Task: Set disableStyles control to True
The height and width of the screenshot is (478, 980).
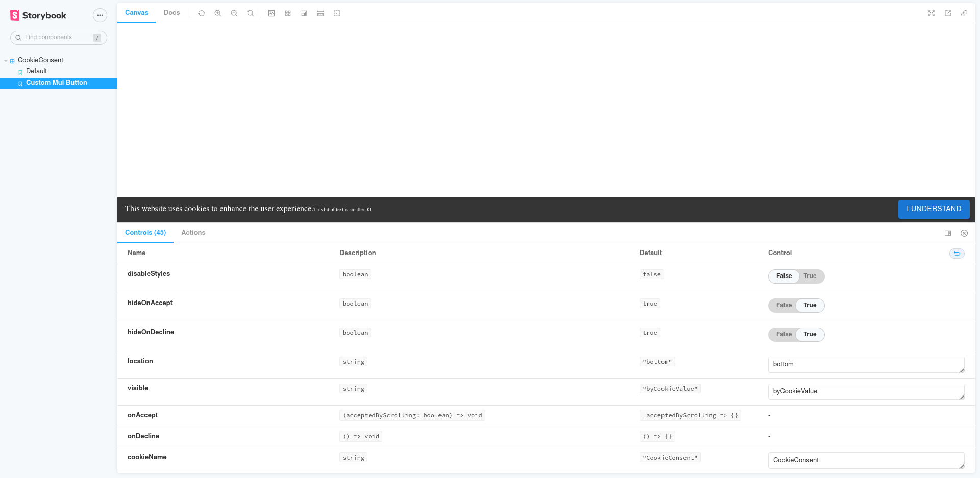Action: click(x=810, y=276)
